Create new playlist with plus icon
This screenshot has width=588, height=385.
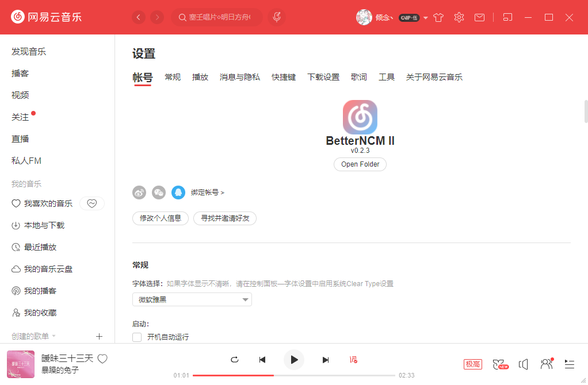click(99, 336)
